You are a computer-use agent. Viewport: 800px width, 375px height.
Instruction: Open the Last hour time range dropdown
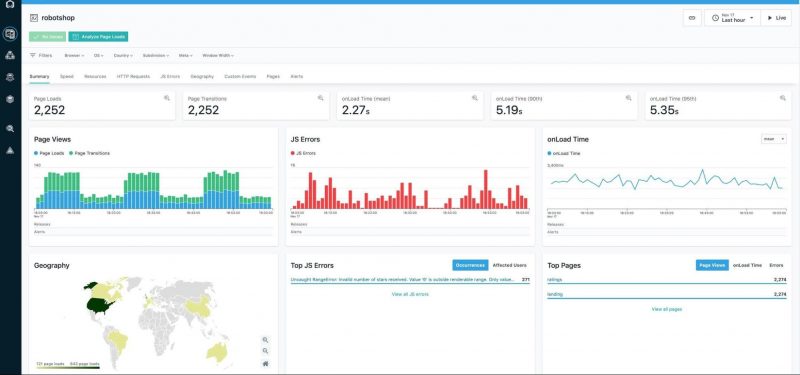pyautogui.click(x=733, y=18)
